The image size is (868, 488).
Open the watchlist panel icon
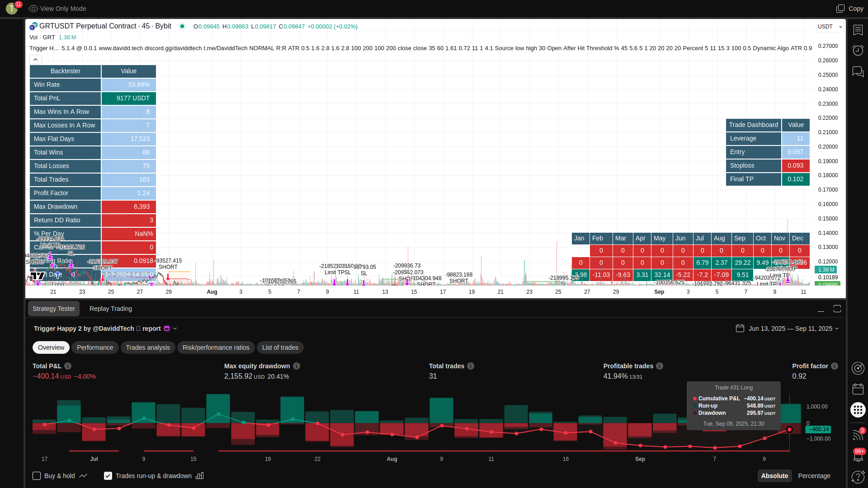click(x=858, y=30)
